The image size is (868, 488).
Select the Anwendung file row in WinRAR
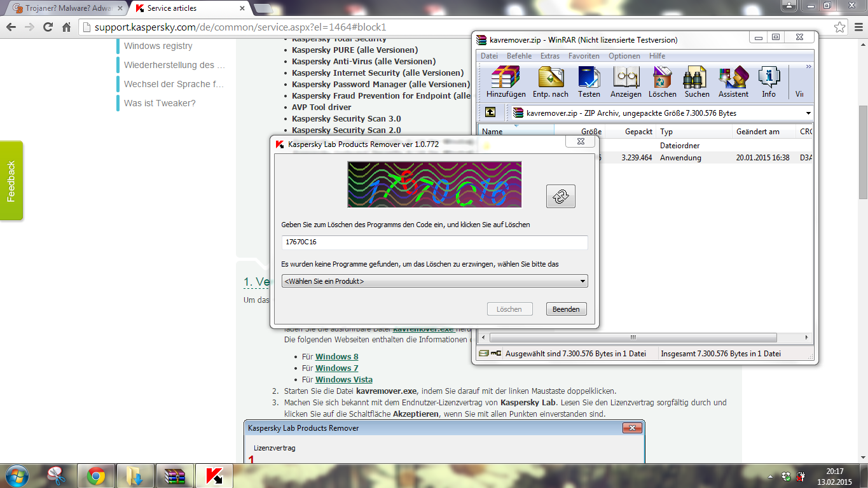click(645, 158)
